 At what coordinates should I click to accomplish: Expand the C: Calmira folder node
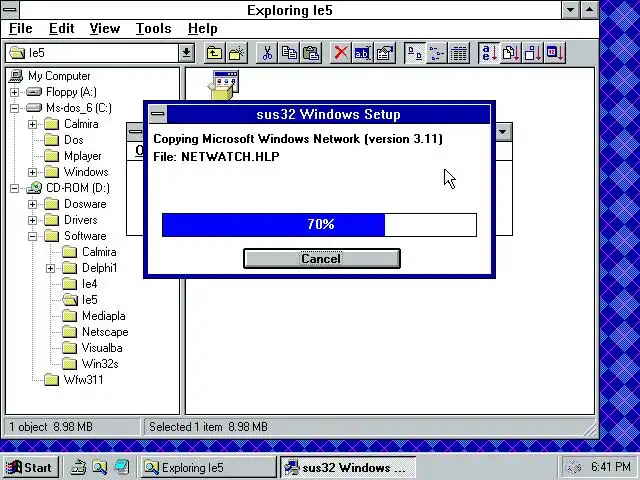coord(32,124)
